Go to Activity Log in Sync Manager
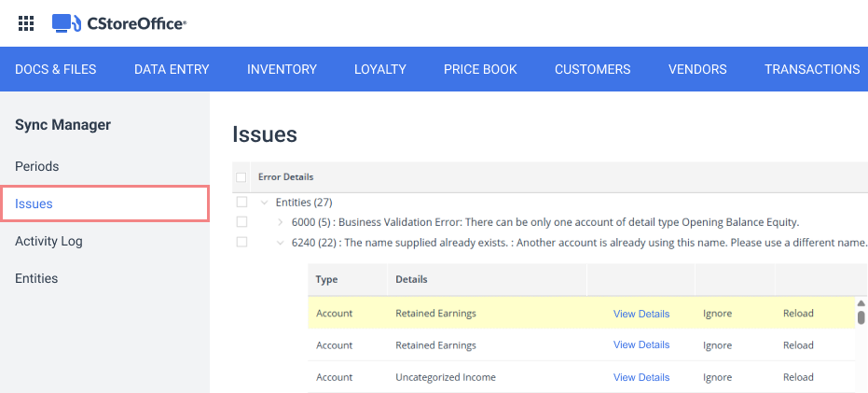The height and width of the screenshot is (393, 868). [48, 241]
